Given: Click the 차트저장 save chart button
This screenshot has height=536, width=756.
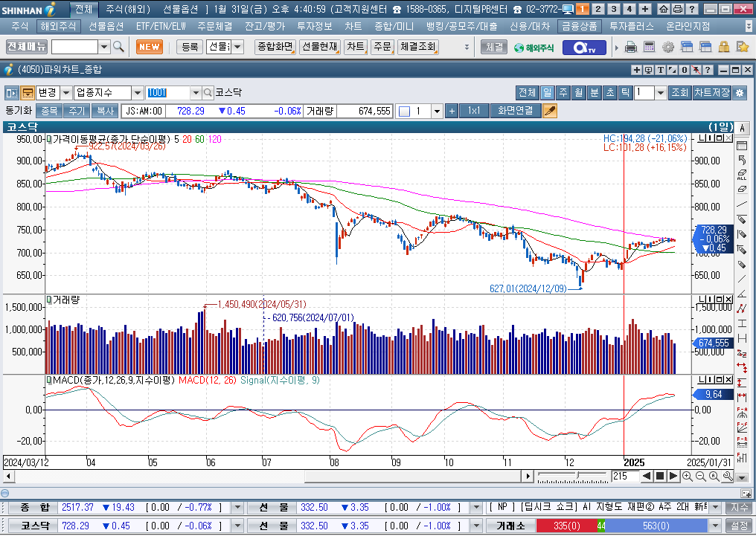Looking at the screenshot, I should pyautogui.click(x=712, y=92).
